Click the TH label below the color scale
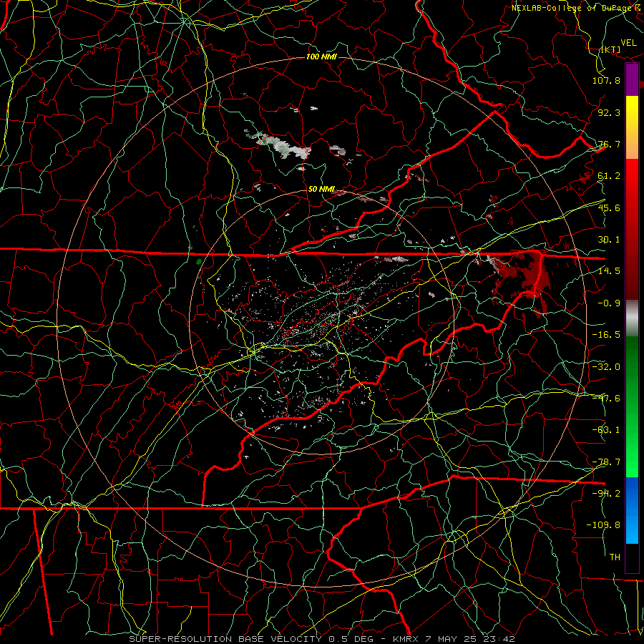The height and width of the screenshot is (644, 644). tap(615, 557)
